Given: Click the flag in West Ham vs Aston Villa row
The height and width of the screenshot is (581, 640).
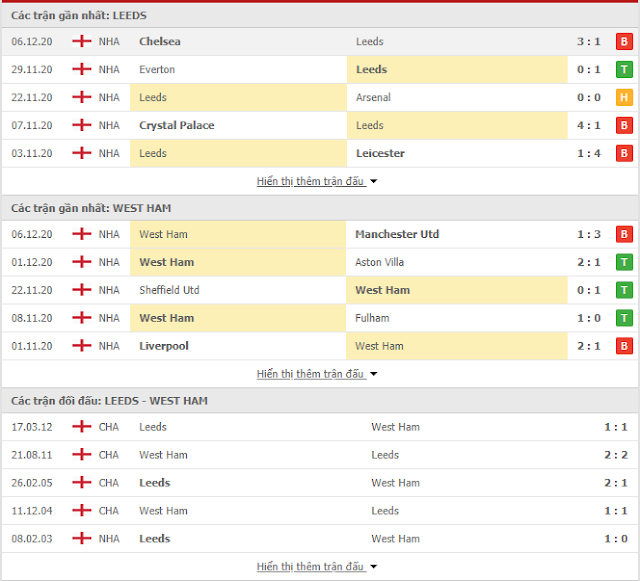Looking at the screenshot, I should pyautogui.click(x=82, y=262).
